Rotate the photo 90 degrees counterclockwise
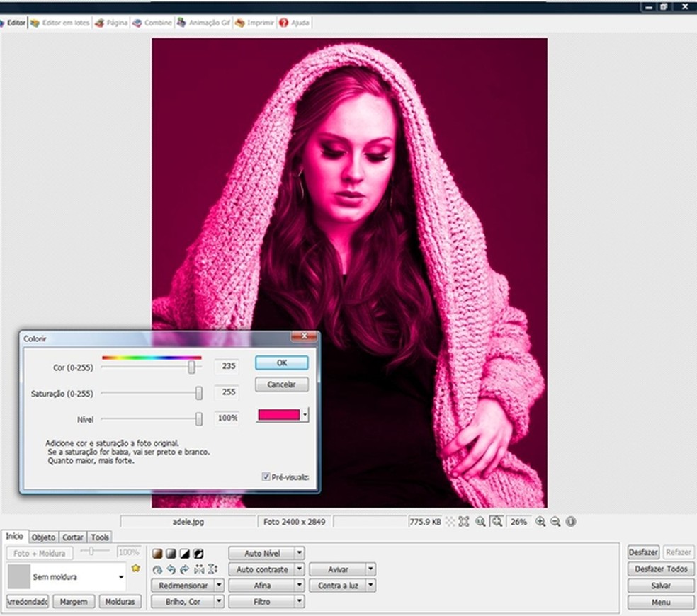Image resolution: width=697 pixels, height=616 pixels. (x=171, y=569)
